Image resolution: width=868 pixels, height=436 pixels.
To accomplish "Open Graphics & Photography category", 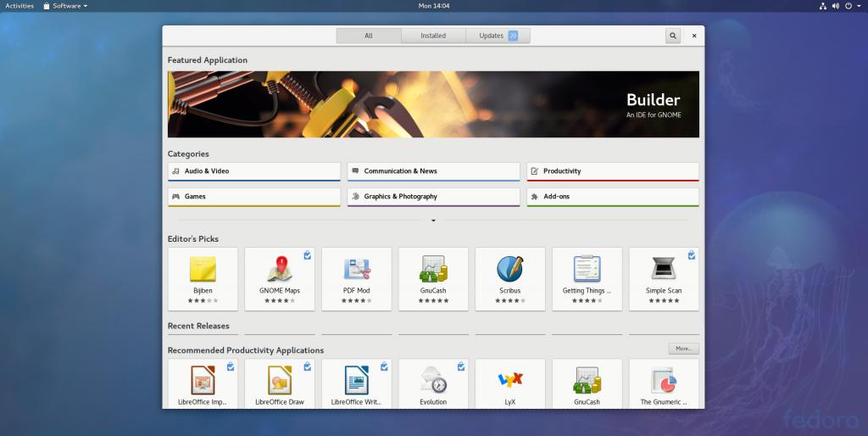I will (x=433, y=198).
